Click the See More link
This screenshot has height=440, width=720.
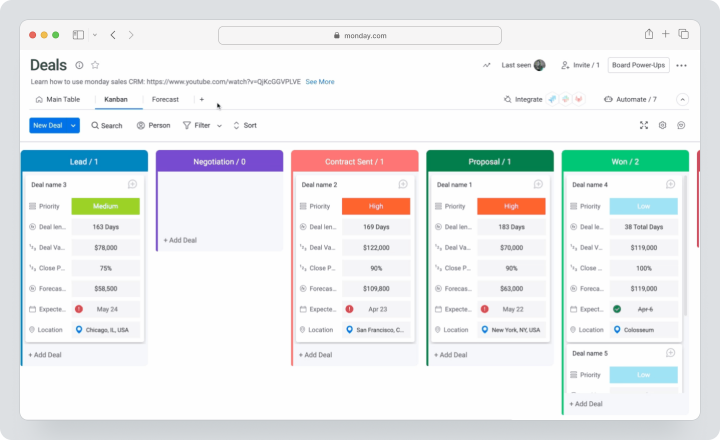click(320, 82)
